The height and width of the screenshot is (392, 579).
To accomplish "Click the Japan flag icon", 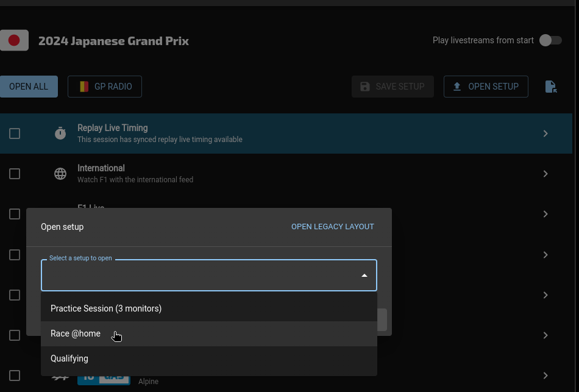I will (x=14, y=40).
